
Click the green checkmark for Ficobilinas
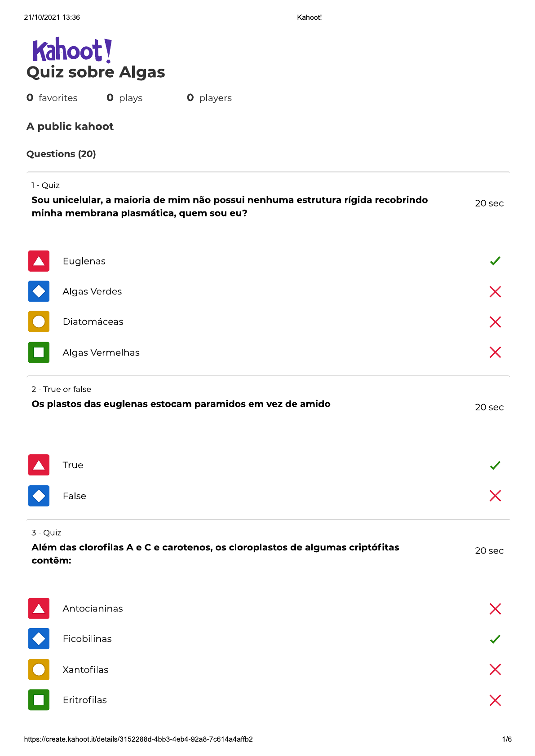pos(495,639)
